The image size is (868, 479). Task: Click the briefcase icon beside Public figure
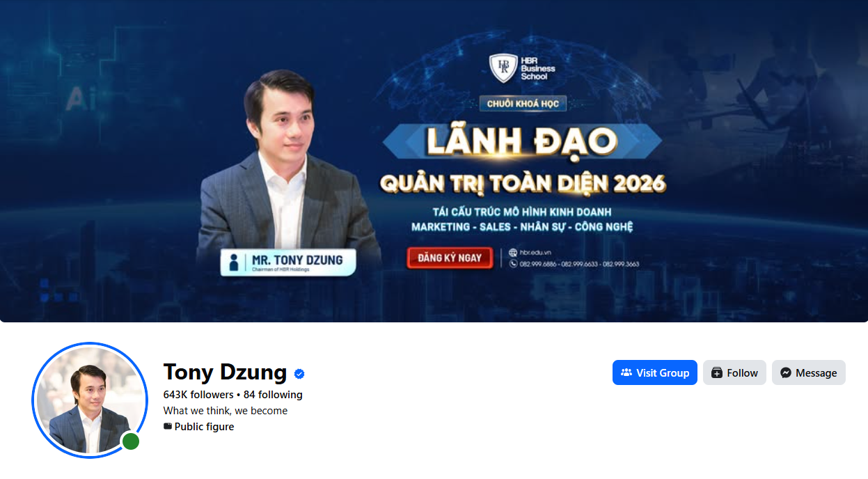click(x=168, y=426)
